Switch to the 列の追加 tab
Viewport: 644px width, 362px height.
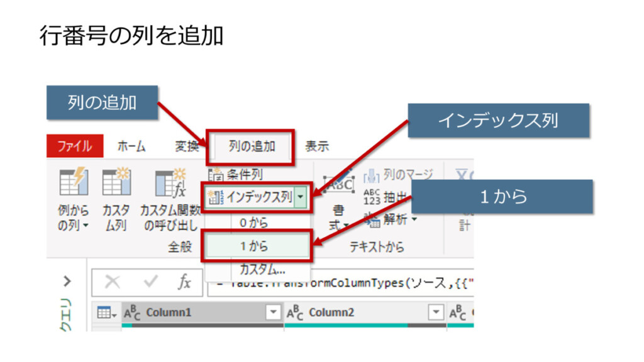252,147
